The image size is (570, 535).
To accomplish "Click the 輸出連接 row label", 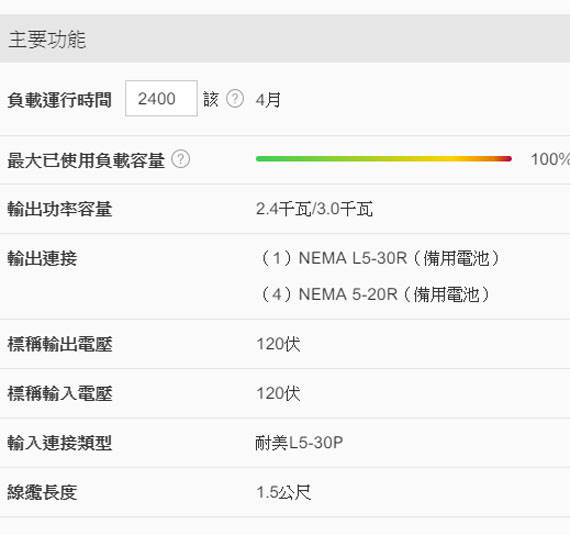I will click(42, 258).
